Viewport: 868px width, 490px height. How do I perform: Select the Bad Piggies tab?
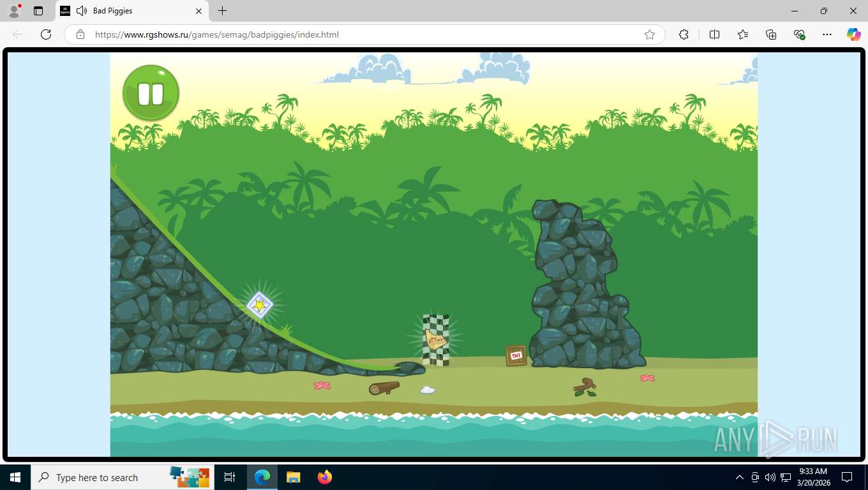(x=132, y=11)
